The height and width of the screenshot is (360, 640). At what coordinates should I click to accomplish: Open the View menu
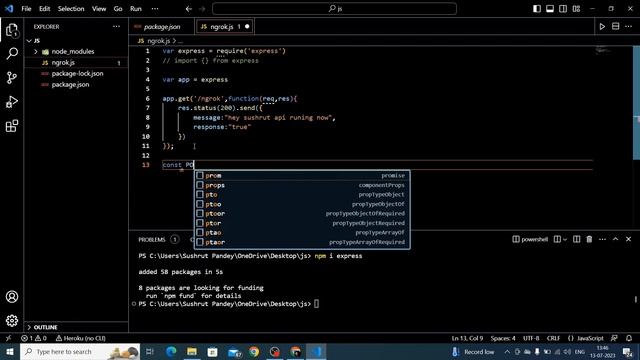pyautogui.click(x=99, y=9)
